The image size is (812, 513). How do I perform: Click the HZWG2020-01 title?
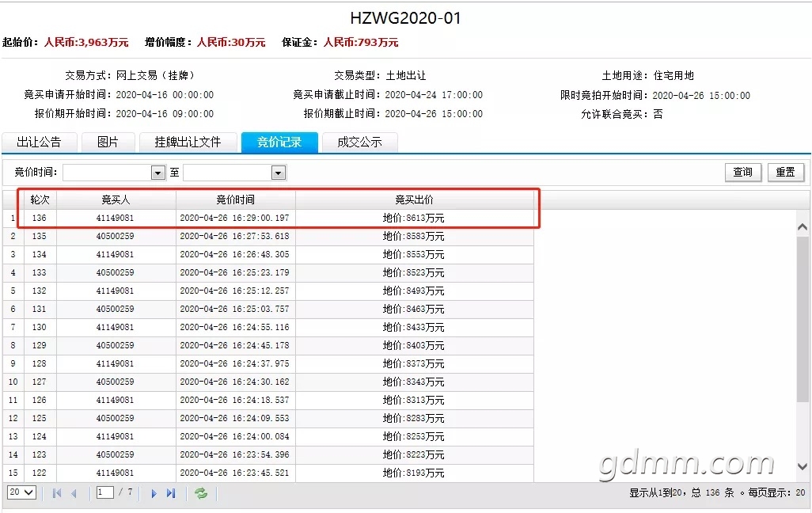[x=405, y=18]
